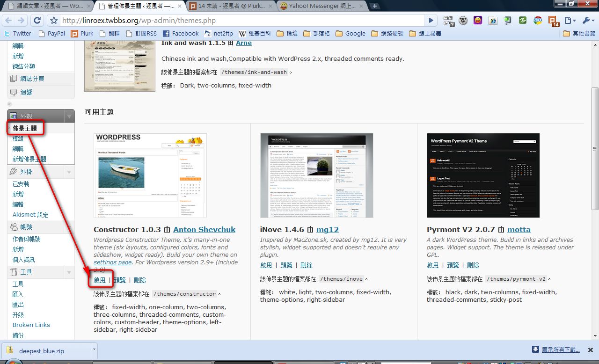Activate the Constructor theme via 啟用

[x=100, y=280]
